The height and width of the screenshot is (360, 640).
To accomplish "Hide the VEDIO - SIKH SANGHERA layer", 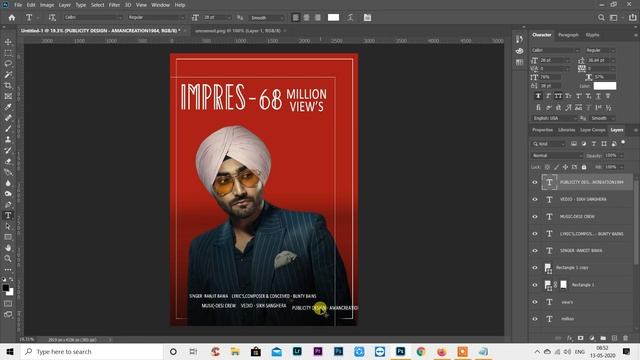I will pos(535,200).
